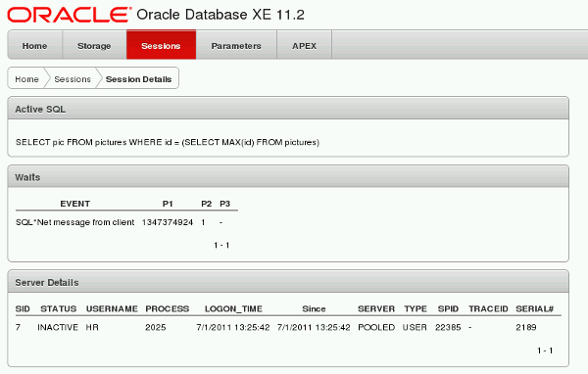Select process value 2025
Screen dimensions: 588x374
point(156,328)
